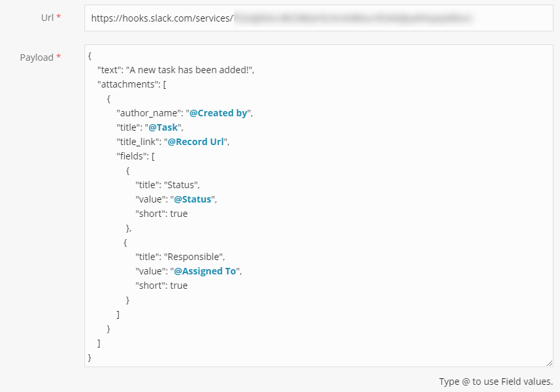
Task: Select the @Created by field token
Action: 218,113
